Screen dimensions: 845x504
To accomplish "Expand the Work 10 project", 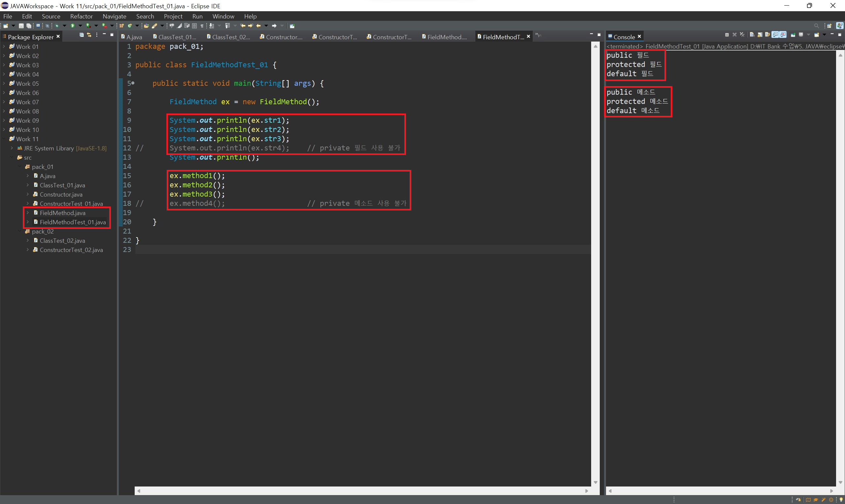I will coord(4,130).
